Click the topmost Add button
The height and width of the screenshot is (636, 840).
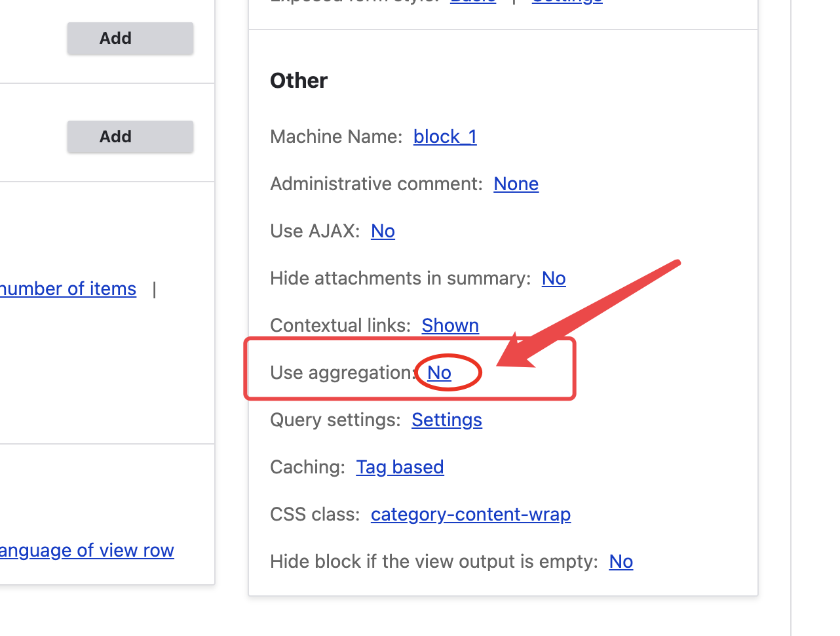click(130, 39)
